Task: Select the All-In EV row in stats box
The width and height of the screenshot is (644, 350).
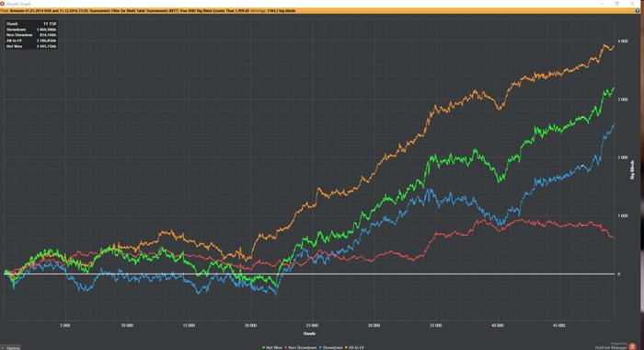Action: (x=31, y=41)
